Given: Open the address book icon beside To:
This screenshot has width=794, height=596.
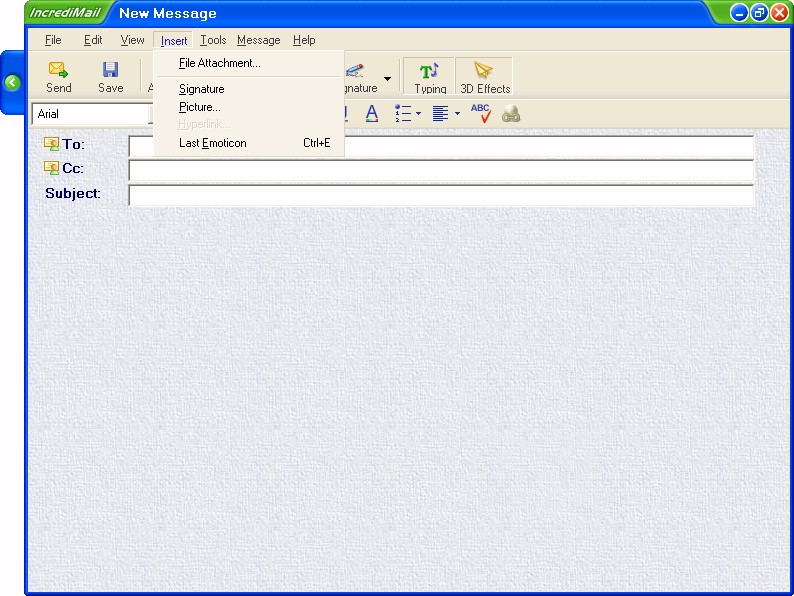Looking at the screenshot, I should point(51,144).
